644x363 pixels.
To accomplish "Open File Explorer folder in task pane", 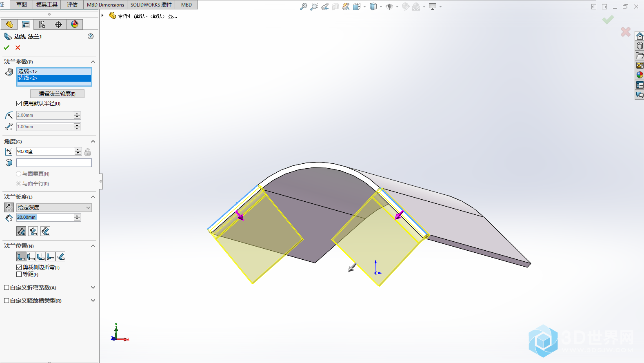I will pos(640,56).
